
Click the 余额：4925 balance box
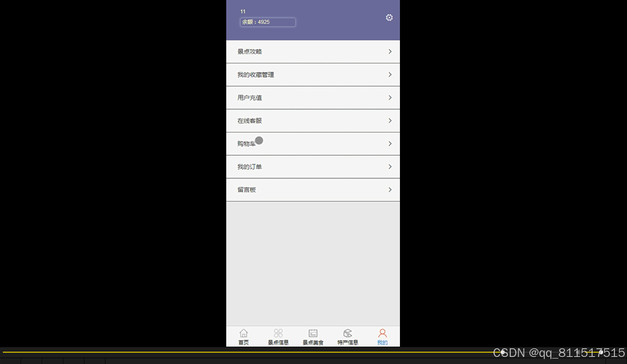[268, 22]
